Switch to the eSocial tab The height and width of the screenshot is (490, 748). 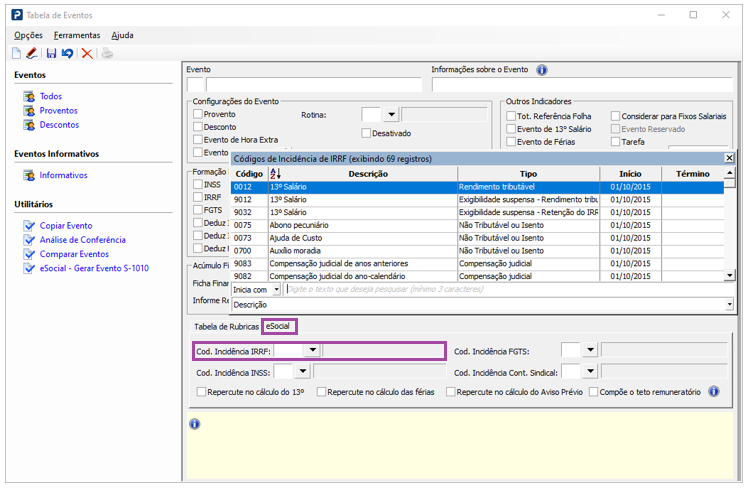[x=278, y=326]
